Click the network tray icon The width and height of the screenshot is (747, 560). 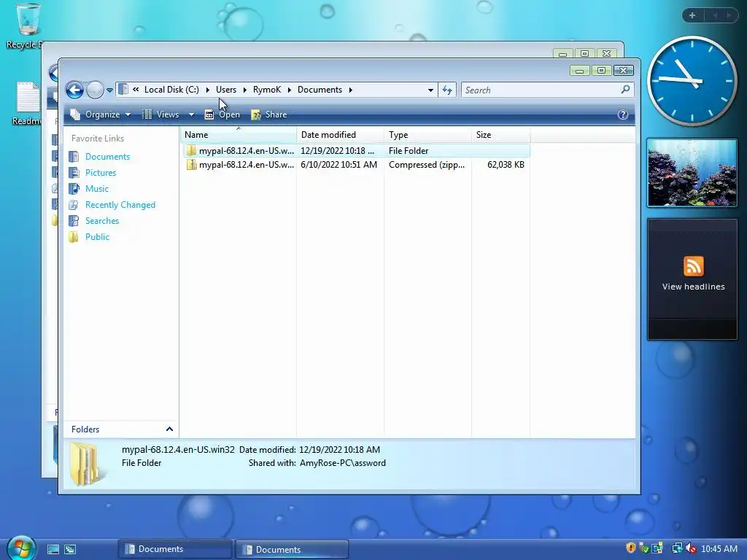coord(676,548)
